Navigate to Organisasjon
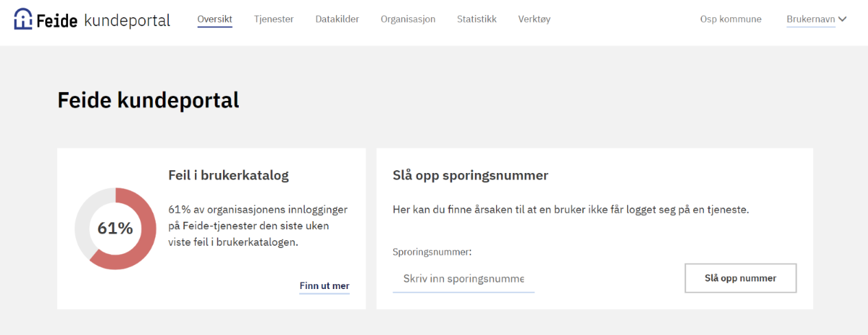 [x=408, y=19]
